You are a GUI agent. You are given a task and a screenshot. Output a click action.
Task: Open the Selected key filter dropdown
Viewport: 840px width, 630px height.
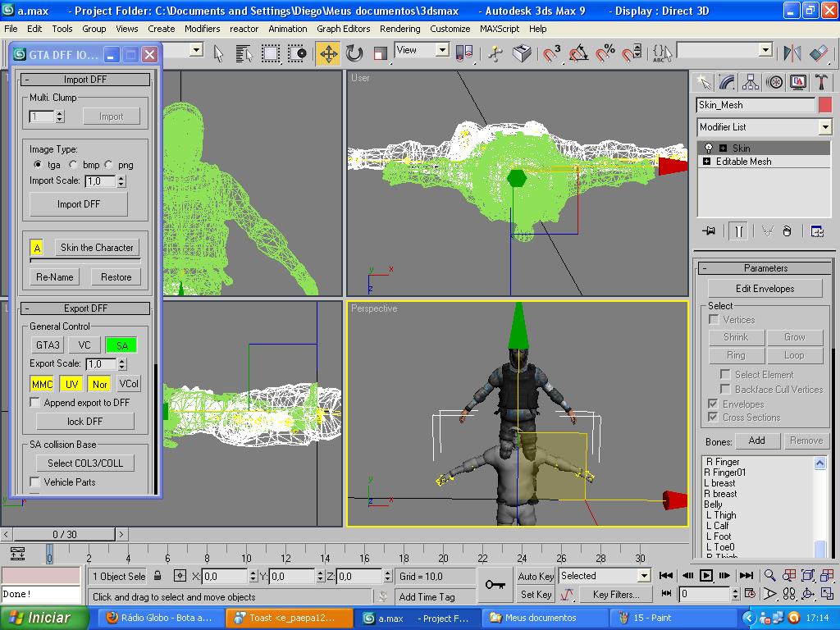[645, 576]
